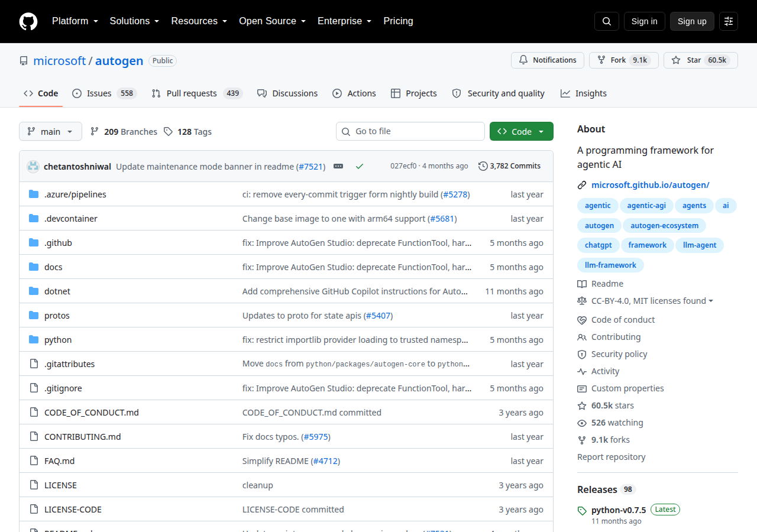
Task: Click the Readme book icon
Action: (582, 284)
